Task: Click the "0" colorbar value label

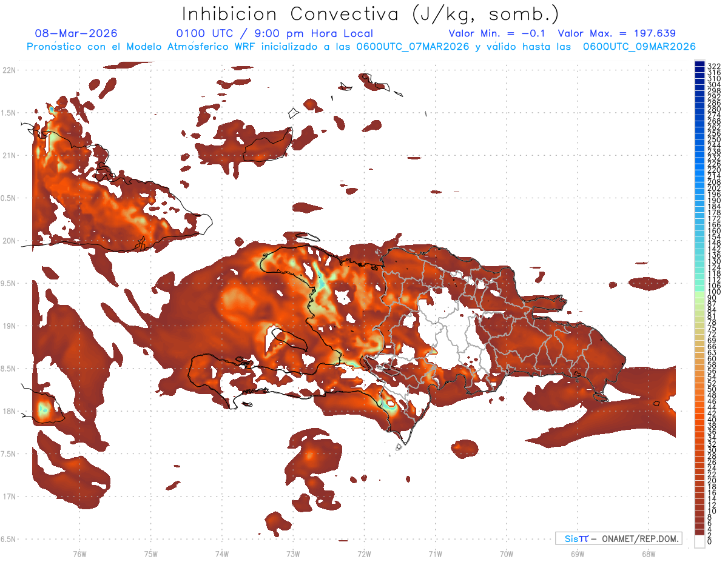Action: 710,541
